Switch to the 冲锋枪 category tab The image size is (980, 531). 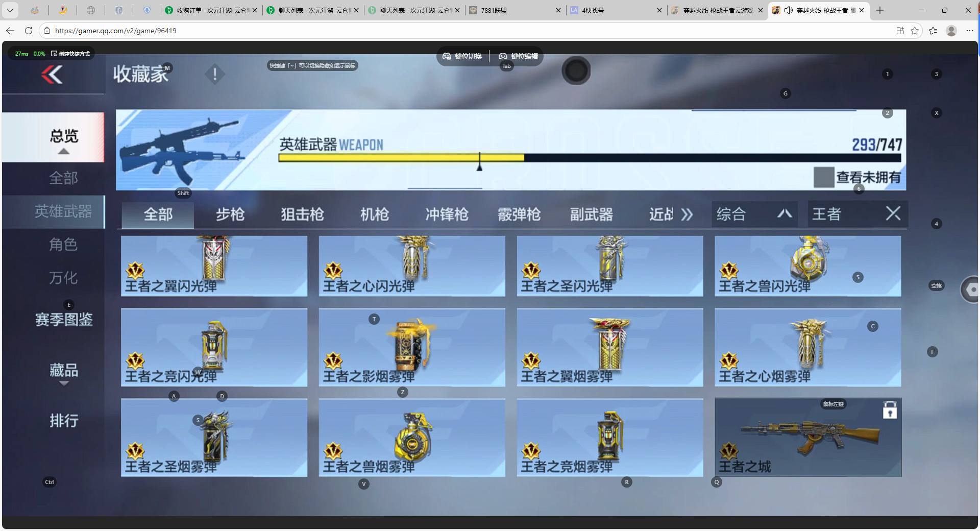tap(447, 214)
